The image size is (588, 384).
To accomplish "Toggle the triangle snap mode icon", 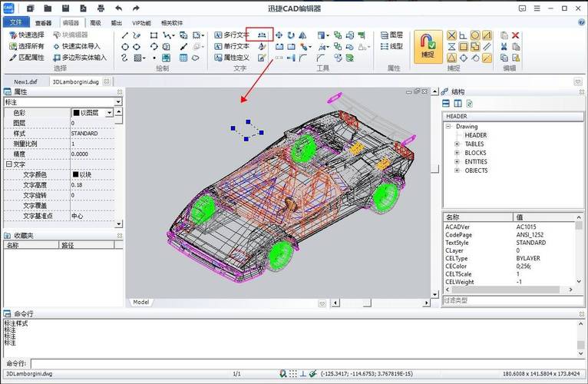I will (451, 58).
